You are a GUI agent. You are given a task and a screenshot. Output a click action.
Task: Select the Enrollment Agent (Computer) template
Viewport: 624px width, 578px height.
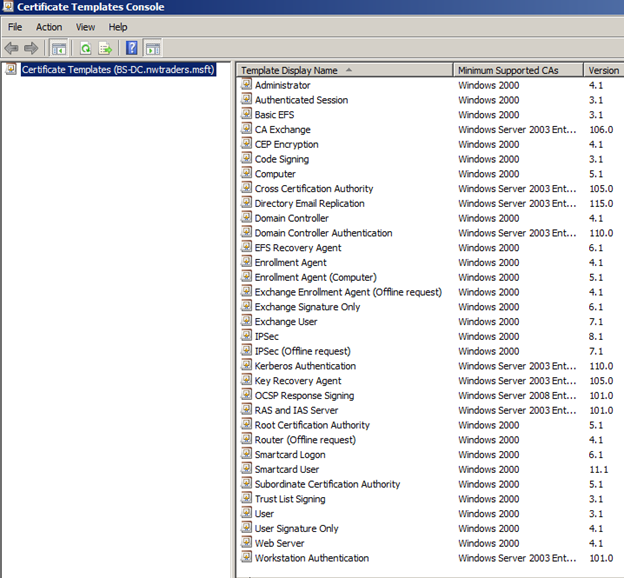pos(316,277)
